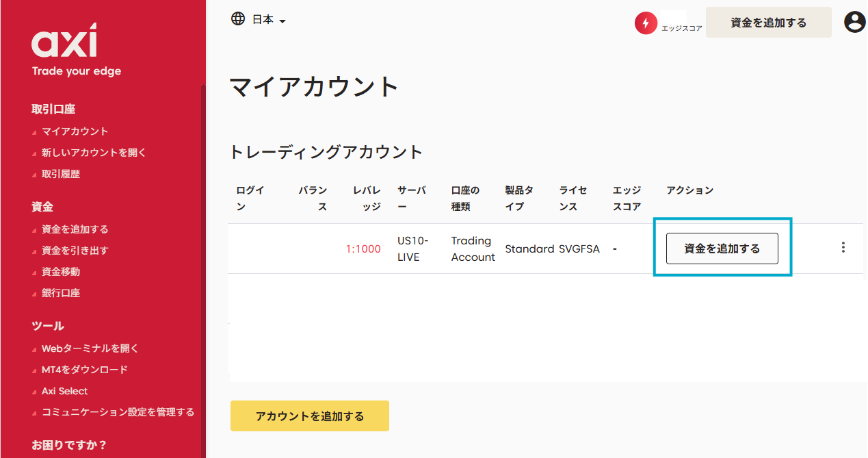Select sidebar 資金を追加する link
Screen dimensions: 868x458
(75, 229)
